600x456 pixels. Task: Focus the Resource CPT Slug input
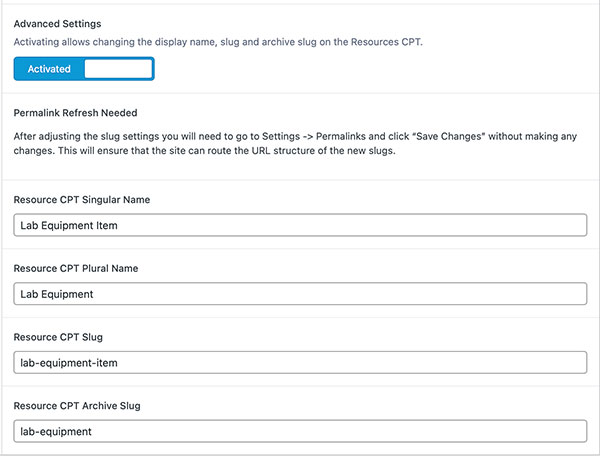(x=300, y=362)
